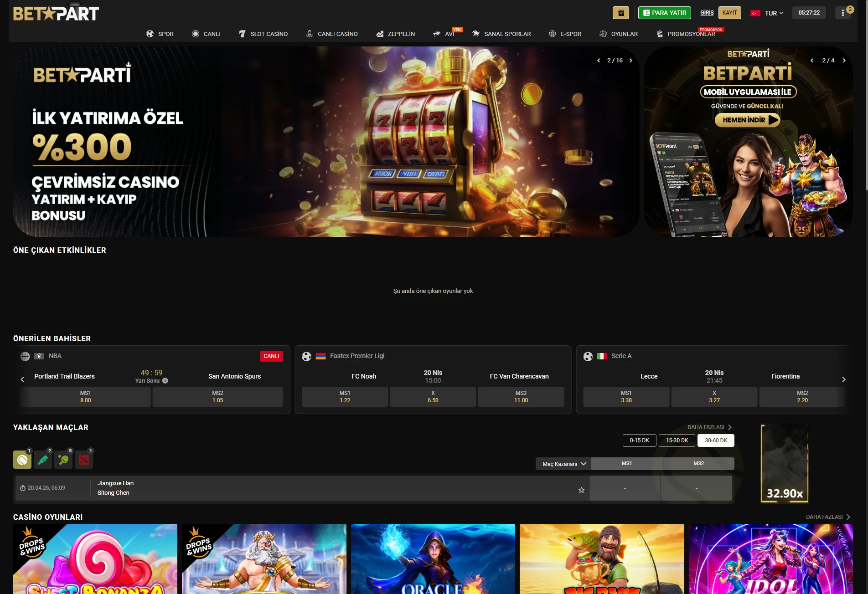Click the BetParti logo in the header
This screenshot has height=594, width=868.
click(x=56, y=14)
